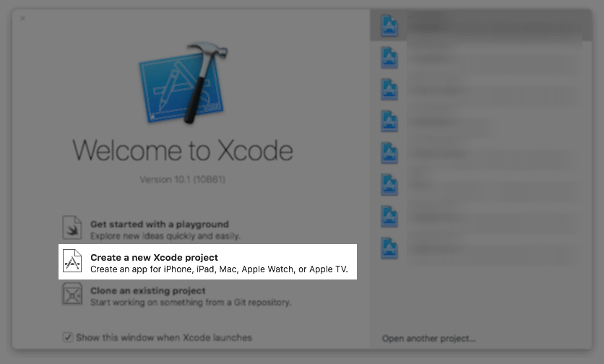Select the fourth recent project file icon
604x364 pixels.
point(390,121)
